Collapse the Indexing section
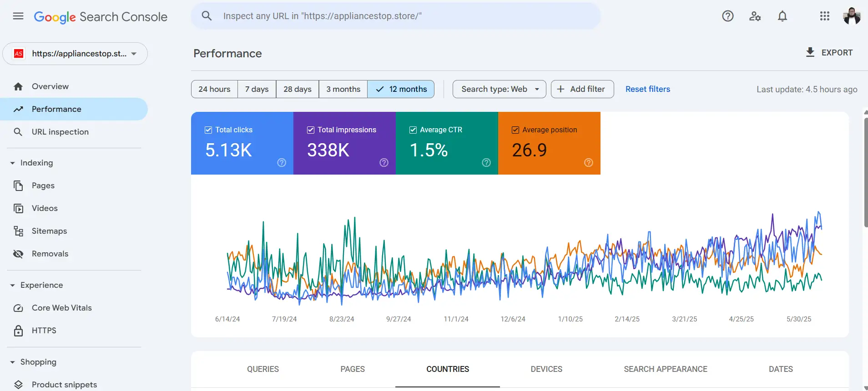This screenshot has width=868, height=391. point(13,163)
